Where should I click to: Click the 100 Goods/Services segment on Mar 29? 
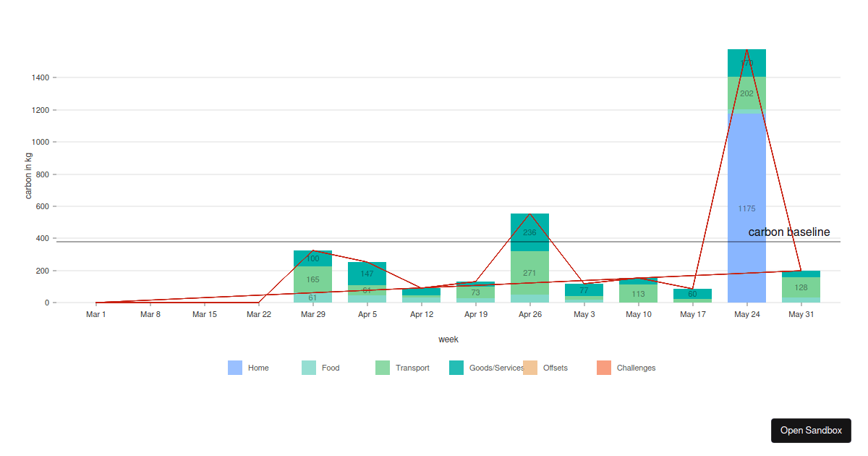point(312,258)
